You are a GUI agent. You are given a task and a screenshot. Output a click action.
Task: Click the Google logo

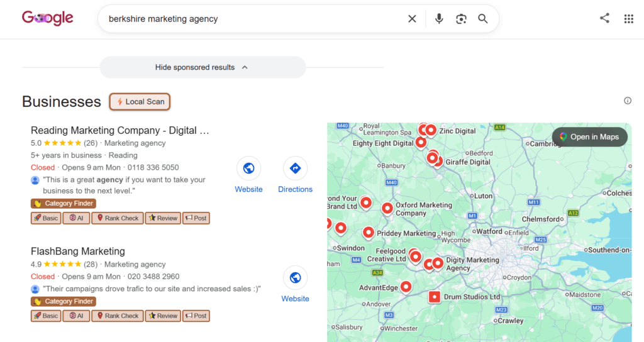48,18
